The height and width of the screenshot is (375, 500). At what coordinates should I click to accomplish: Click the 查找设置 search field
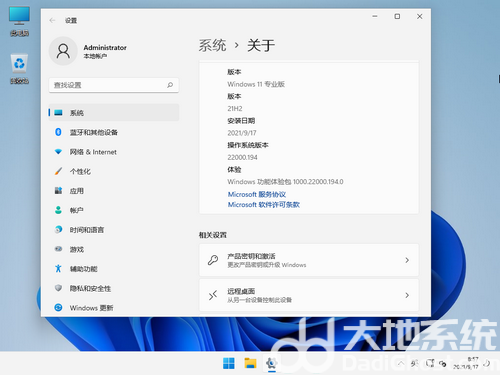[x=114, y=85]
